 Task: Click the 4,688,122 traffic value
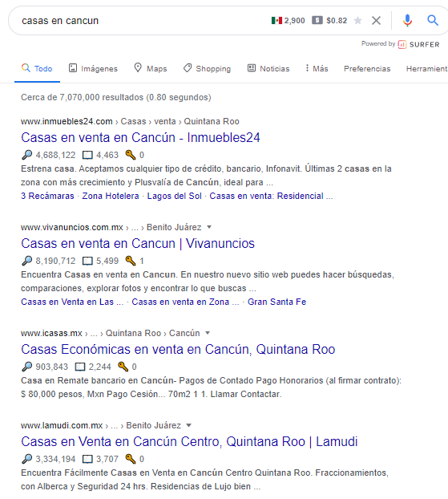pyautogui.click(x=55, y=155)
